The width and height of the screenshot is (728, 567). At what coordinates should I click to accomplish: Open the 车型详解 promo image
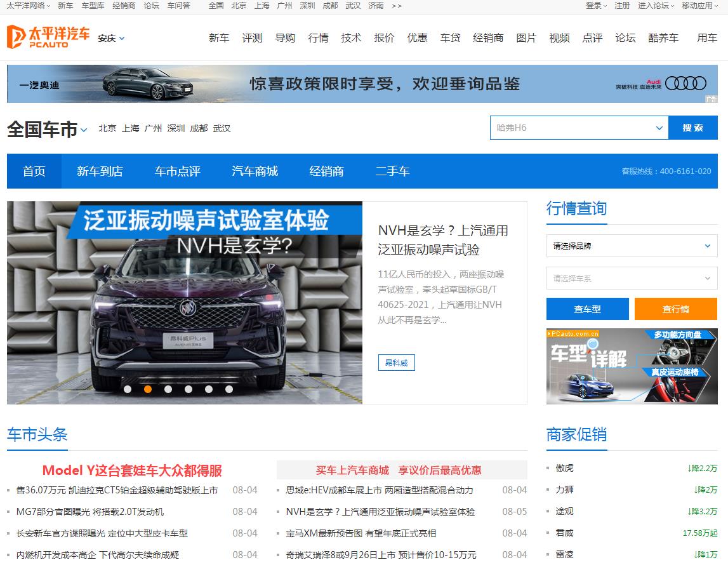click(x=632, y=366)
